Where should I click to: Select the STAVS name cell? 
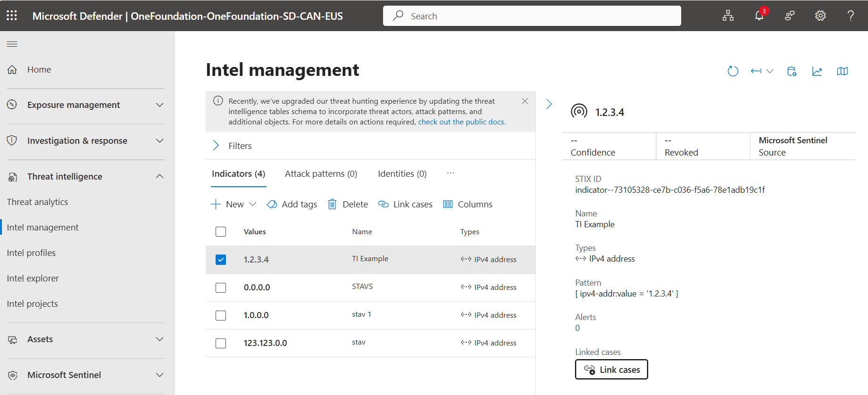coord(362,286)
